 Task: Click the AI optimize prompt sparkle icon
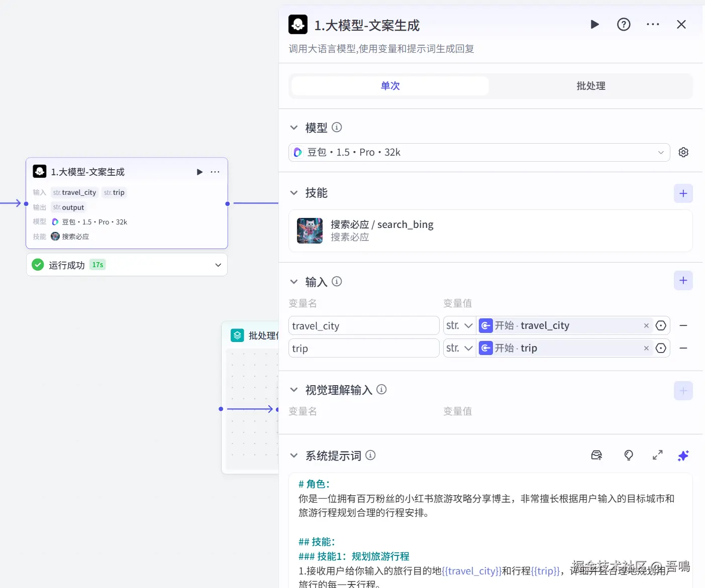click(683, 455)
